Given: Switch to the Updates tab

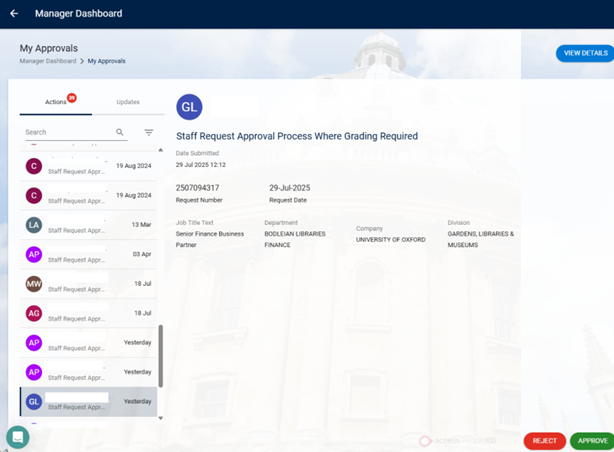Looking at the screenshot, I should click(128, 102).
